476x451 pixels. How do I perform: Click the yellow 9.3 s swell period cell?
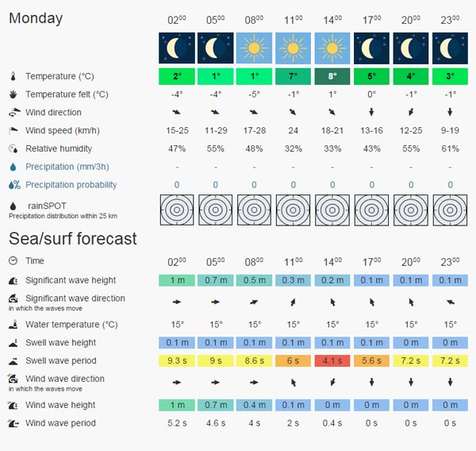pyautogui.click(x=176, y=360)
